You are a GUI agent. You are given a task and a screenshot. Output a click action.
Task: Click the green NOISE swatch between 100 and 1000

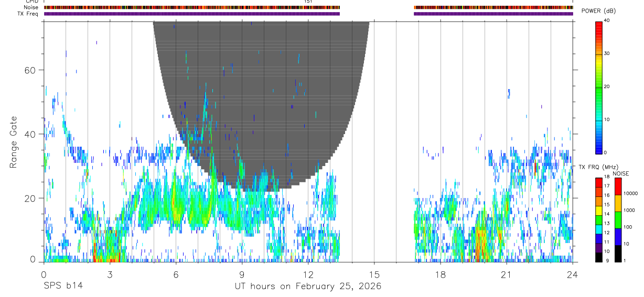[x=618, y=220]
